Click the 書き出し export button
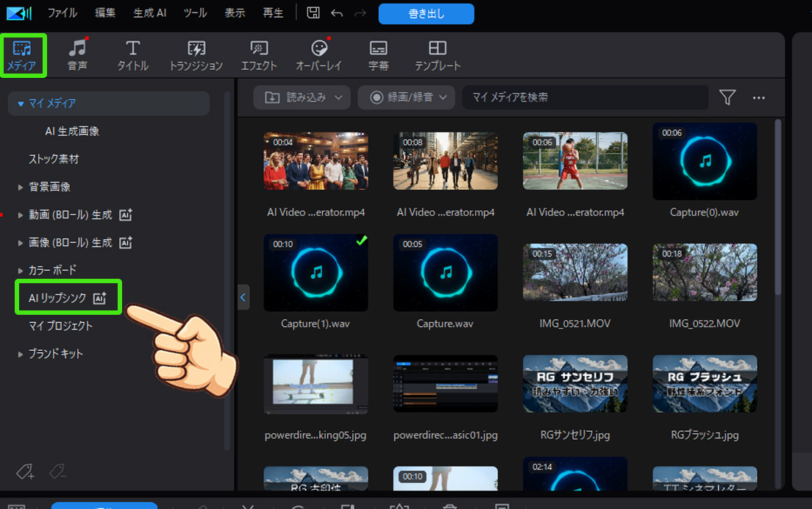 pos(426,13)
